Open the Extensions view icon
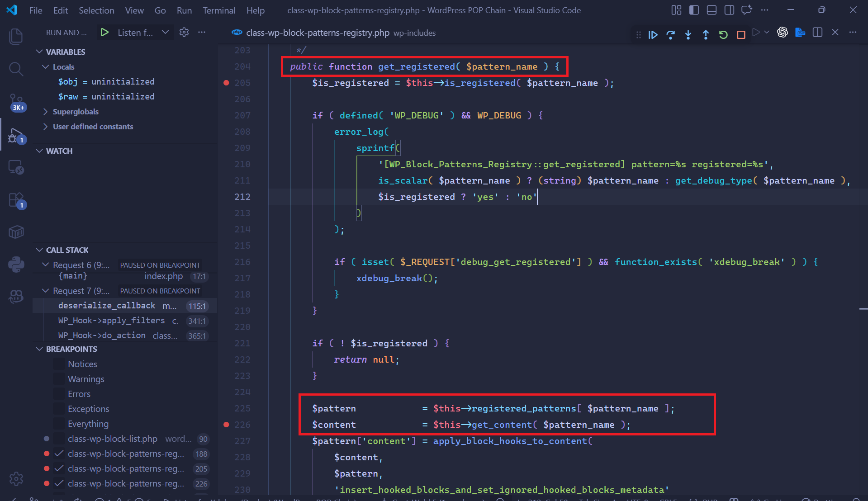 click(x=16, y=200)
